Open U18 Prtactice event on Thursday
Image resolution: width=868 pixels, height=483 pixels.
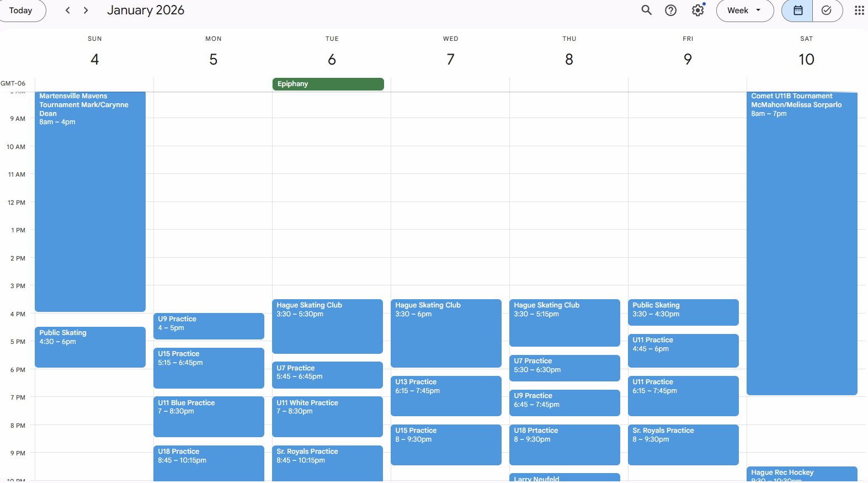point(565,444)
